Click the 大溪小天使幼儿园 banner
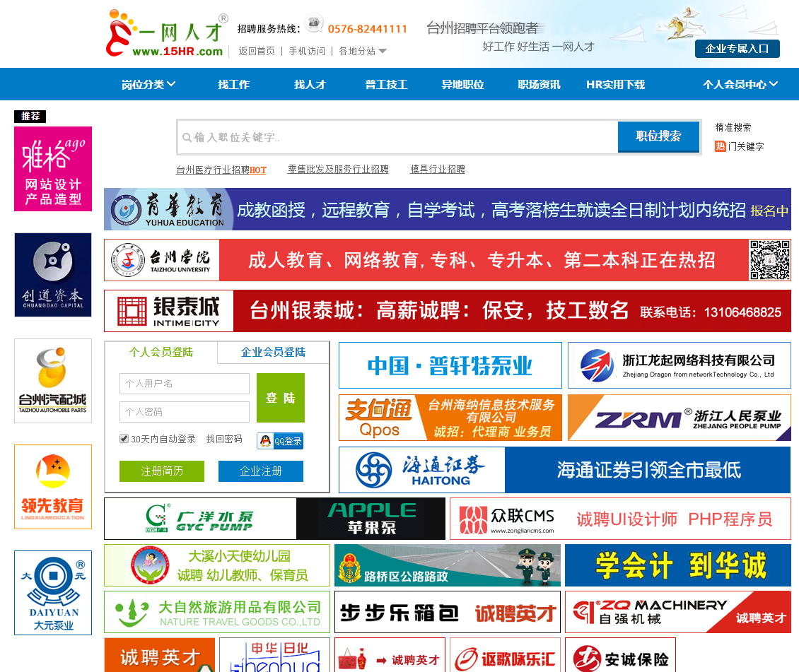This screenshot has width=799, height=672. click(x=217, y=565)
